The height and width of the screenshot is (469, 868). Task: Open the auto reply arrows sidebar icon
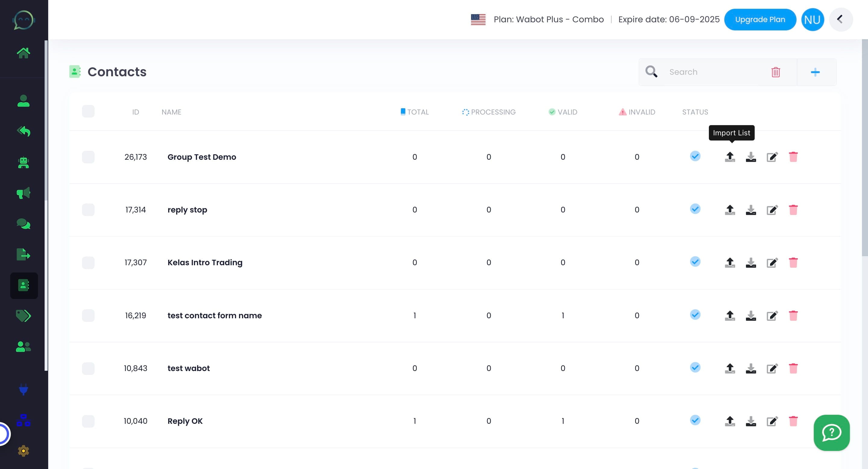pyautogui.click(x=23, y=131)
